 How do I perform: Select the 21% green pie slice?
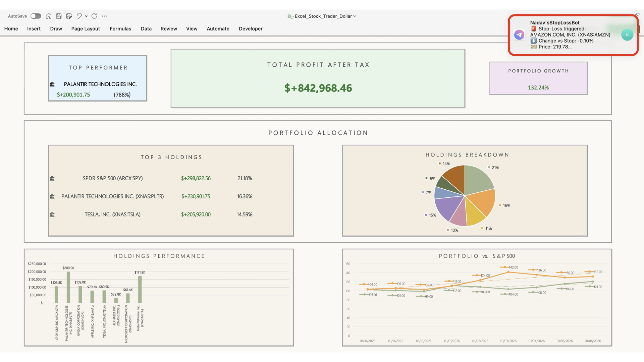[477, 180]
